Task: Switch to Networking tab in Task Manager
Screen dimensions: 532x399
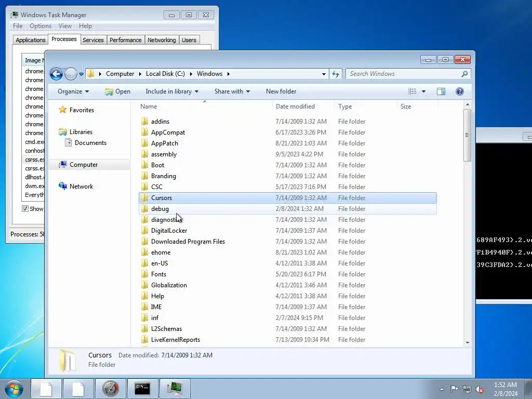Action: 162,40
